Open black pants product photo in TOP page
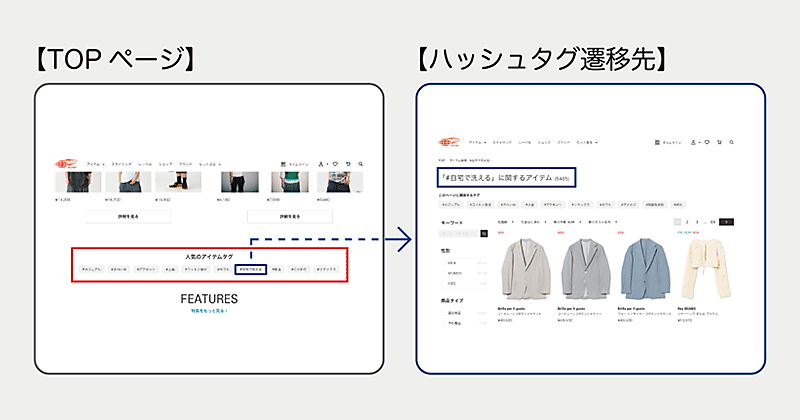 tap(240, 182)
